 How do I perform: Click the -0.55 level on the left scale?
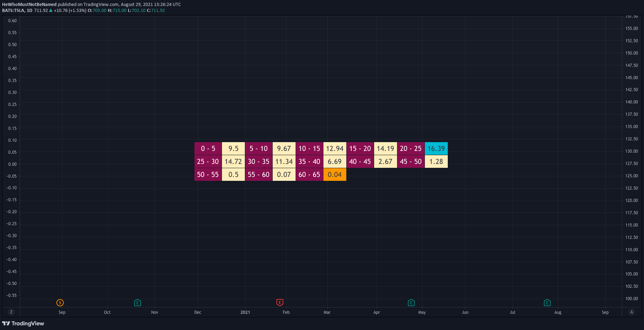tap(11, 296)
